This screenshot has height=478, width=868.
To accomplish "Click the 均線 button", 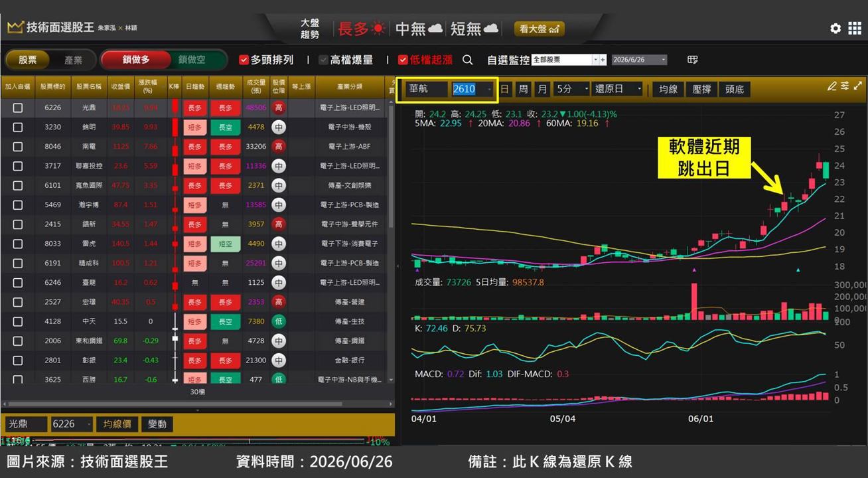I will tap(667, 89).
